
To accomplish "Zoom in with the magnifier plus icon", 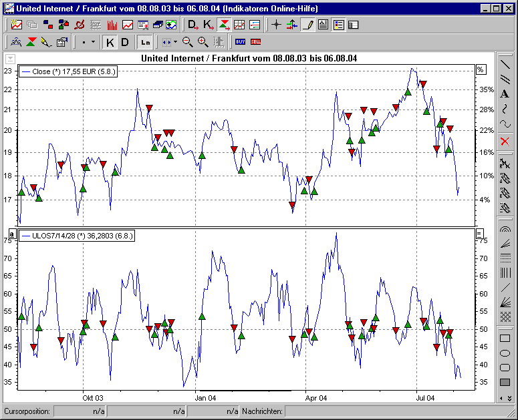I will pyautogui.click(x=203, y=42).
